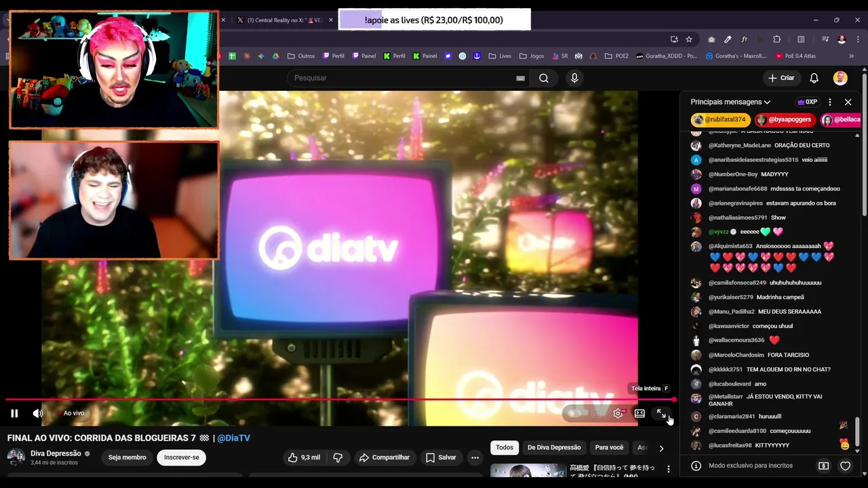This screenshot has height=488, width=868.
Task: Open the media control icon in toolbar
Action: [x=825, y=39]
